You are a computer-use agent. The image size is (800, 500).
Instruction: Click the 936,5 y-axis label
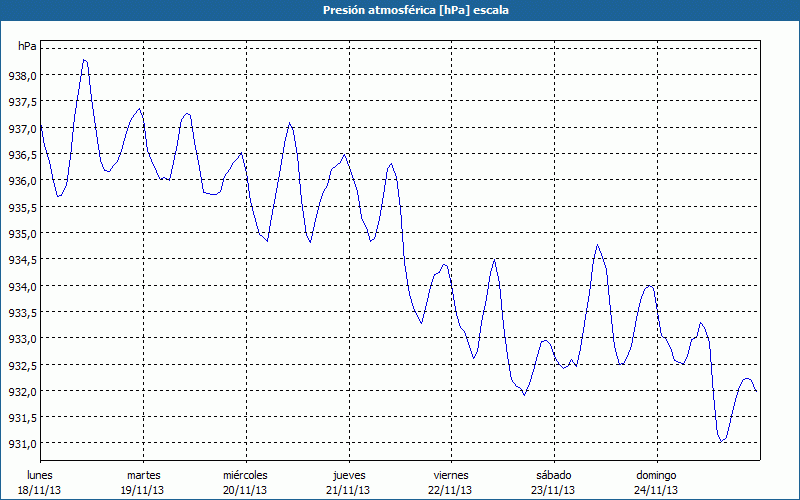pyautogui.click(x=23, y=155)
